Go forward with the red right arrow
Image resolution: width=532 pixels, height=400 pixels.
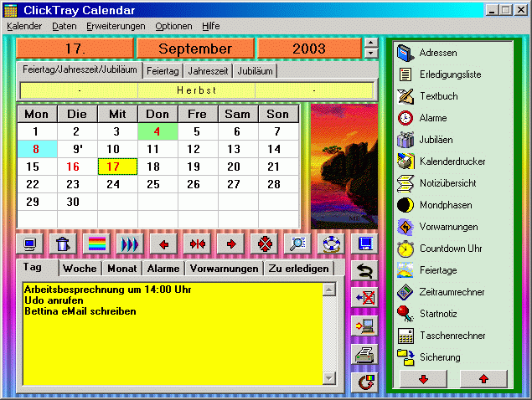click(x=230, y=244)
